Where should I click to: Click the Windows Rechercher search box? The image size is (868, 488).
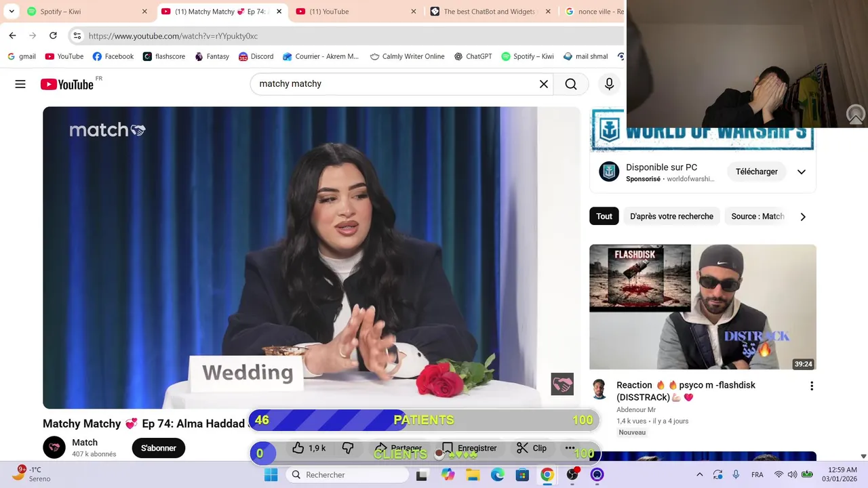pos(347,474)
